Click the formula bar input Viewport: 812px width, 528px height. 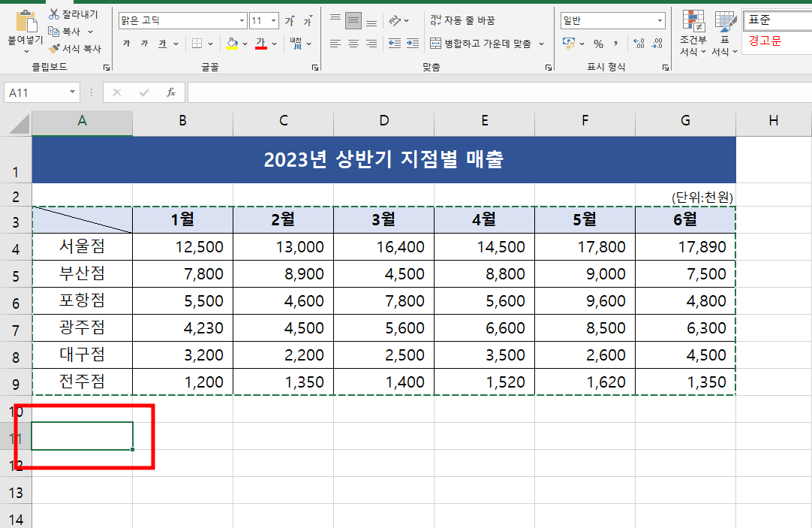tap(500, 92)
